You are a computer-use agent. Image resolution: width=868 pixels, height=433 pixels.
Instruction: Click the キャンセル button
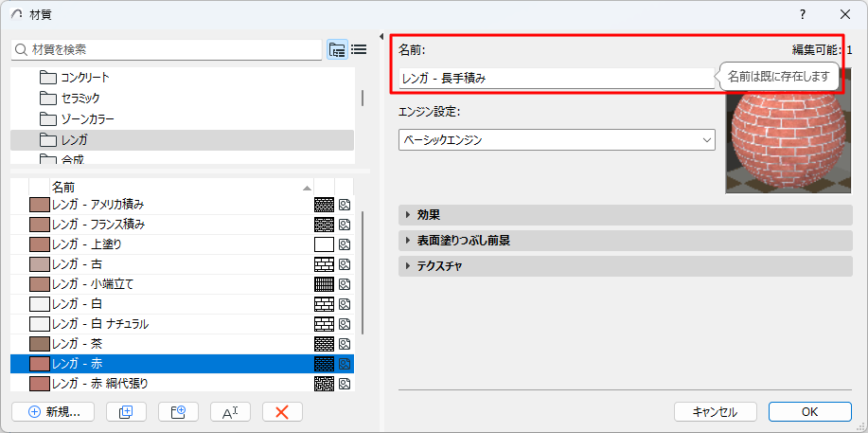pos(715,412)
